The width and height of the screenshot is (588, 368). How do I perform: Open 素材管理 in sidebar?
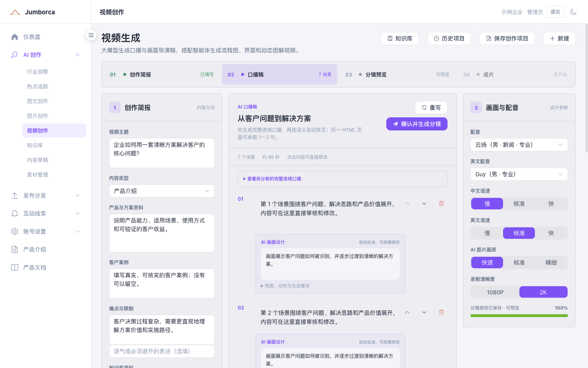[x=38, y=175]
